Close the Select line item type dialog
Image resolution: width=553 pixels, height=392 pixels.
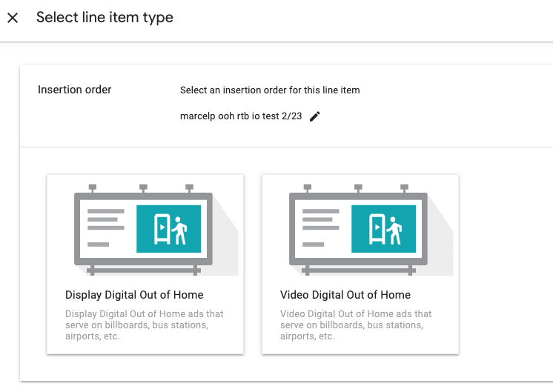13,18
